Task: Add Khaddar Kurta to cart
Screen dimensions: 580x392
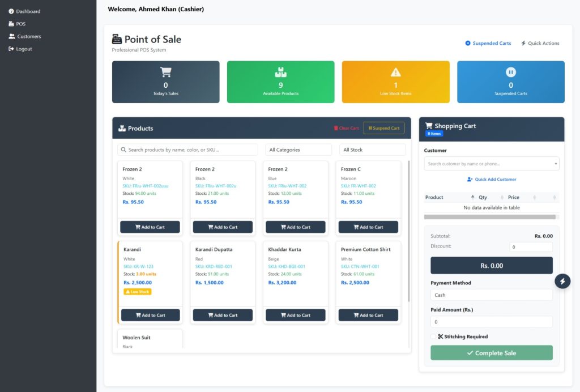Action: coord(295,315)
